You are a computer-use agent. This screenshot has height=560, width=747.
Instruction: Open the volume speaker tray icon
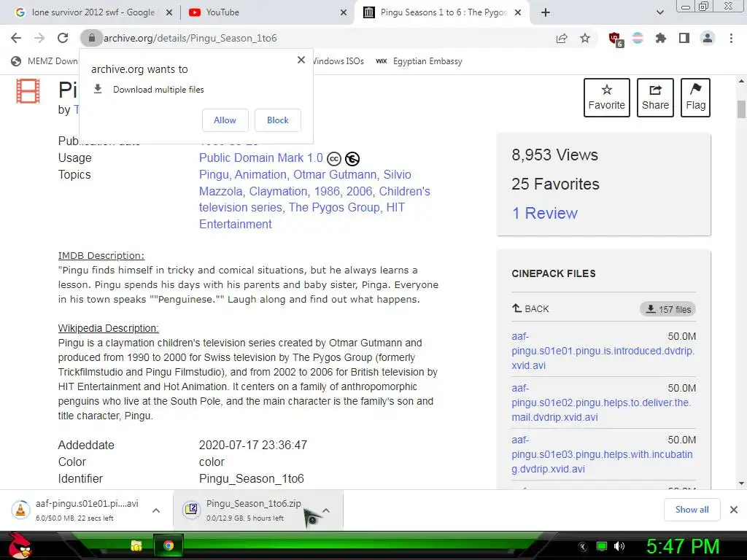(x=619, y=546)
